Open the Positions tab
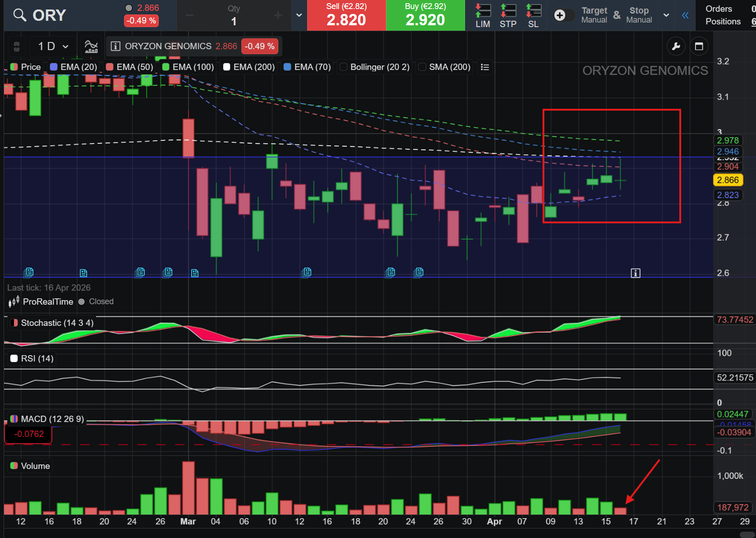The width and height of the screenshot is (756, 538). pos(723,22)
